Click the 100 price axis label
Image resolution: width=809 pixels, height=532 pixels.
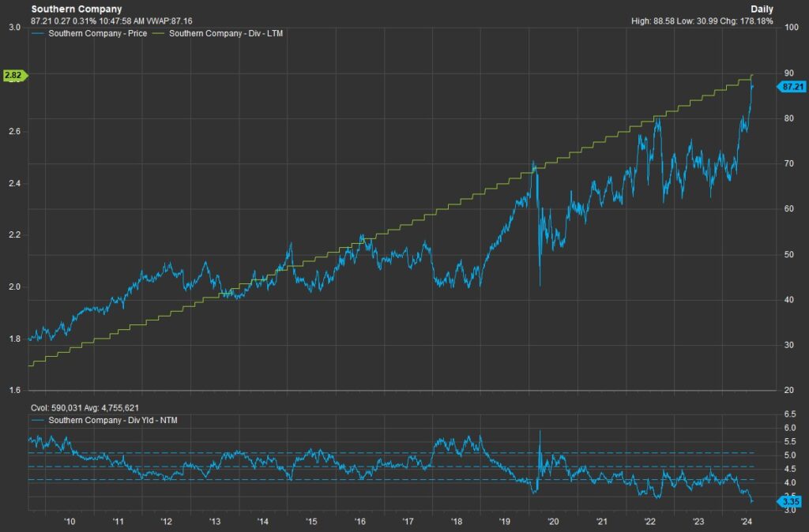pyautogui.click(x=792, y=28)
